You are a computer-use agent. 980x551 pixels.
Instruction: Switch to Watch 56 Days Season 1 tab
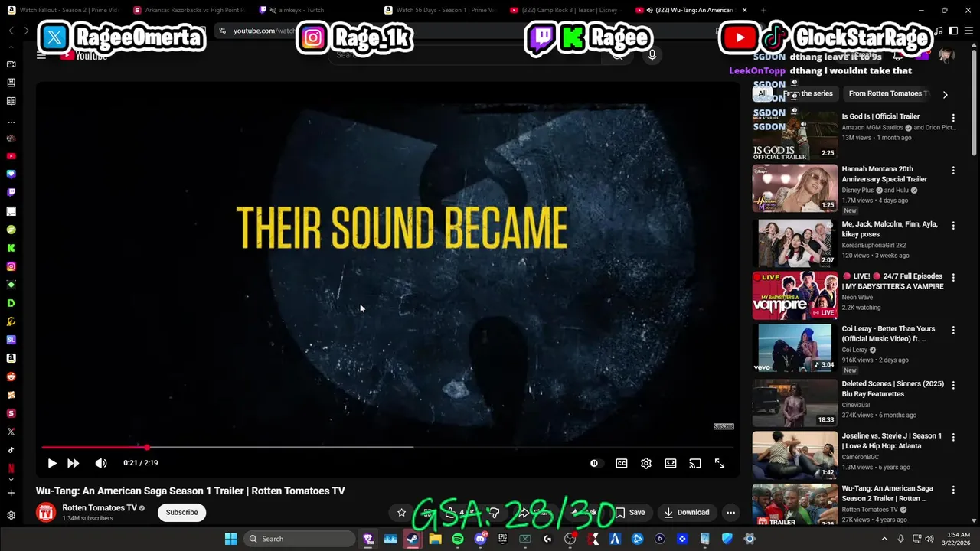pyautogui.click(x=440, y=10)
